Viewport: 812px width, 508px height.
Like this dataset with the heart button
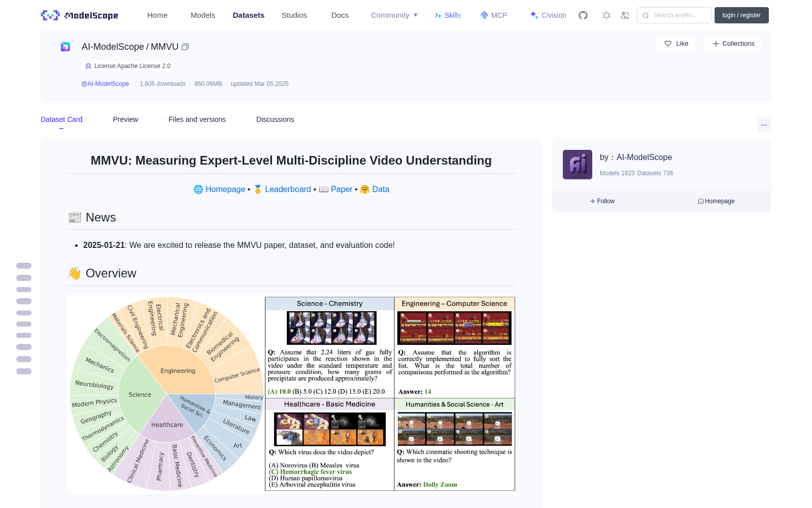tap(675, 44)
